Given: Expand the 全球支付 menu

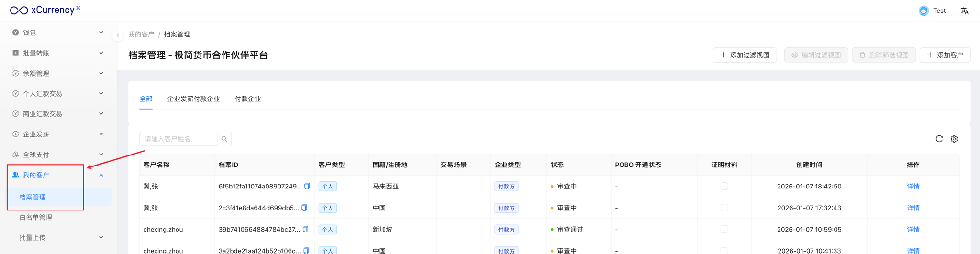Looking at the screenshot, I should (x=101, y=155).
